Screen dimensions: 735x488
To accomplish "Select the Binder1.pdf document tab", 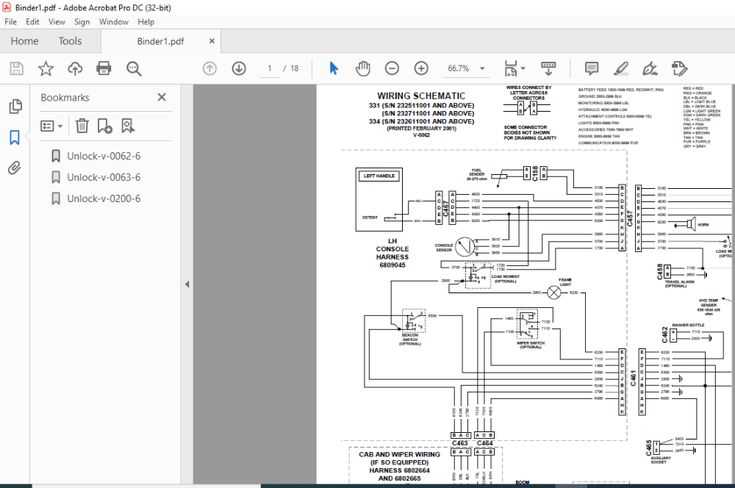I will [160, 41].
